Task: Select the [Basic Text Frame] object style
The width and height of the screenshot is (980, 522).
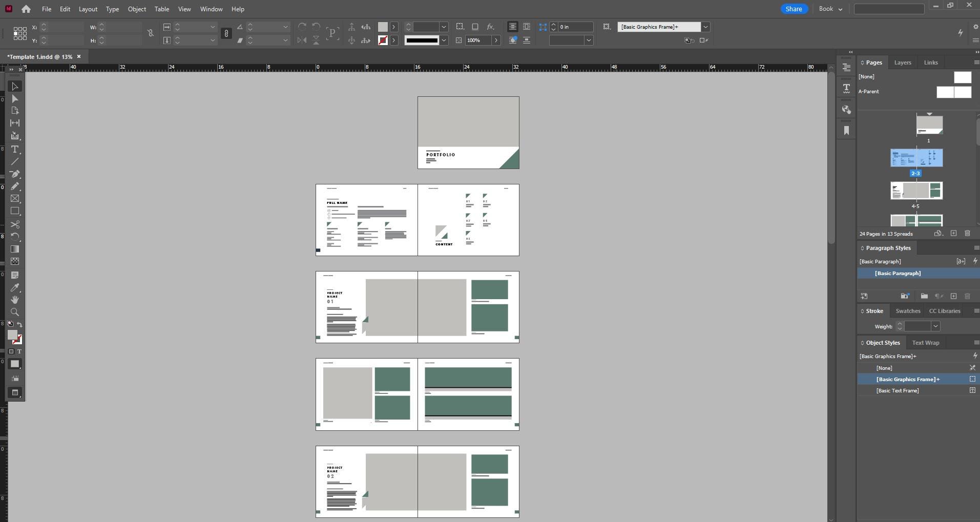Action: (897, 390)
